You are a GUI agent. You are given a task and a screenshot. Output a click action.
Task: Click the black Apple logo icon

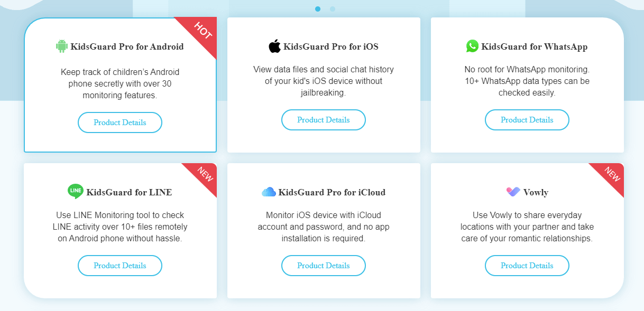[274, 46]
